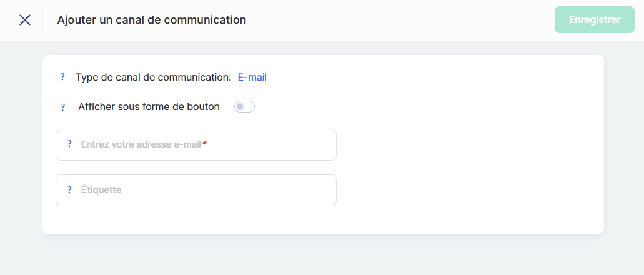Click the Étiquette placeholder text
Screen dimensions: 644x275
click(101, 190)
